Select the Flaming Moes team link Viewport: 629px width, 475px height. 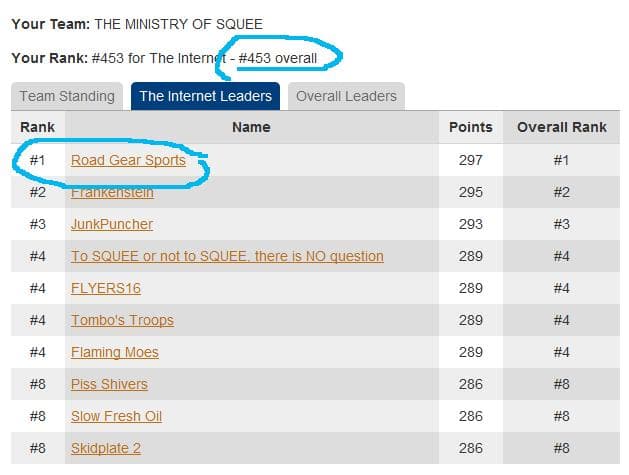click(114, 352)
